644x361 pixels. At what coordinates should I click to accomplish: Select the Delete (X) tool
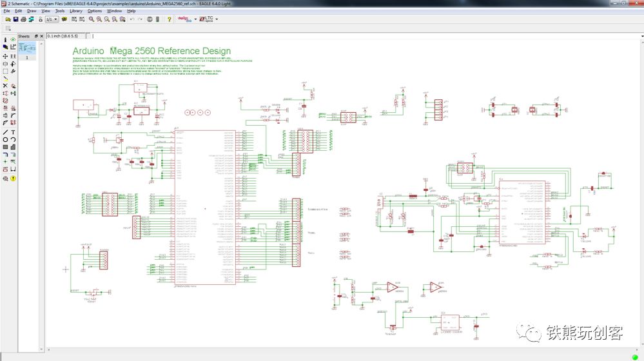pos(5,86)
